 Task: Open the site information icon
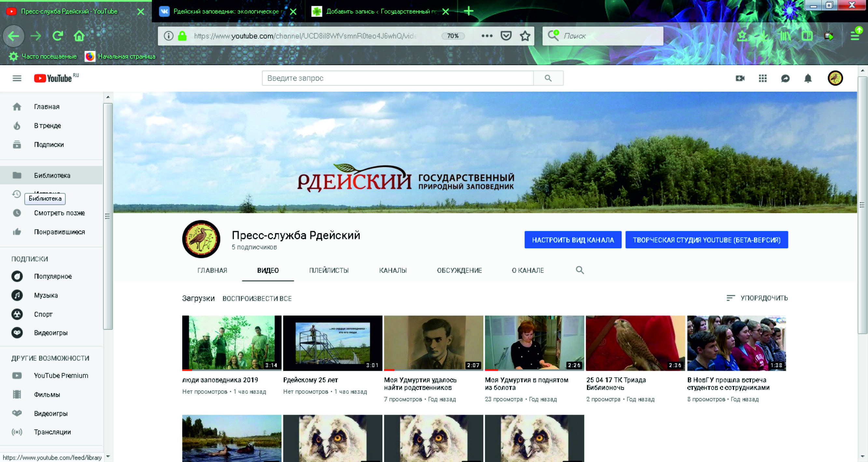(168, 36)
